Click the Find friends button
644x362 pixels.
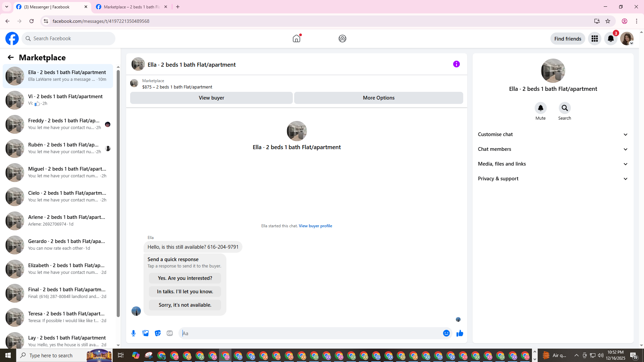pyautogui.click(x=568, y=39)
